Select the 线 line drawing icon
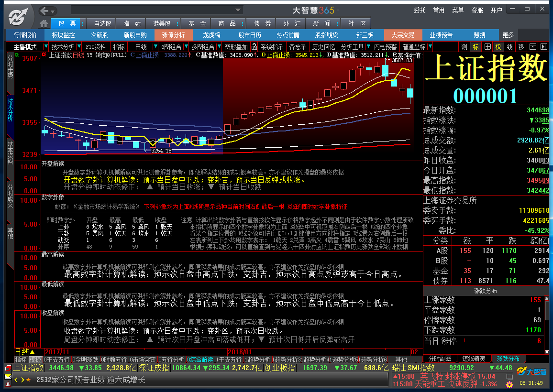Screen dimensions: 553x392 pyautogui.click(x=510, y=46)
